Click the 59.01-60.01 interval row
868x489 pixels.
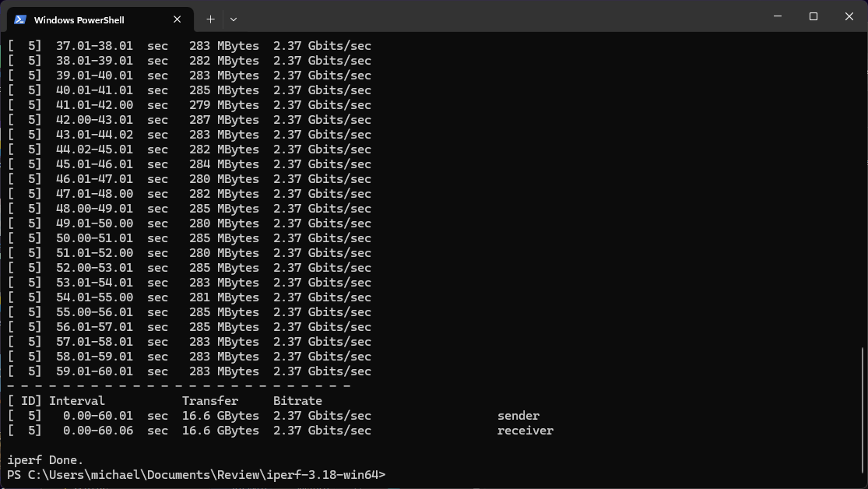coord(94,371)
